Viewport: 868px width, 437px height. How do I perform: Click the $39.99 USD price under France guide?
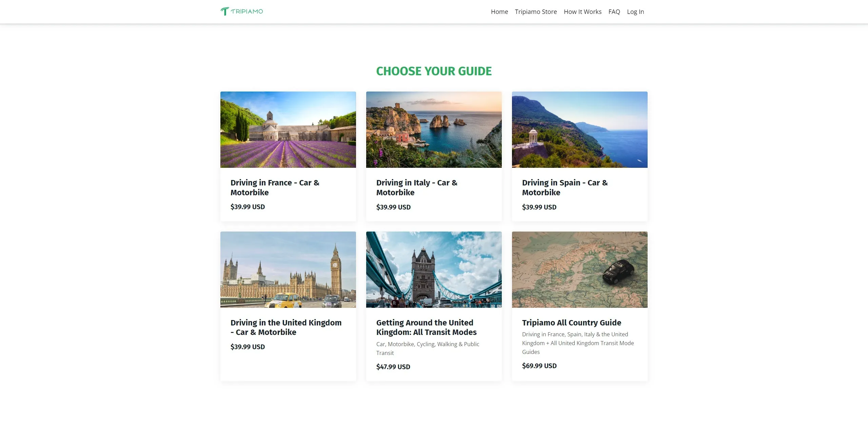coord(248,207)
